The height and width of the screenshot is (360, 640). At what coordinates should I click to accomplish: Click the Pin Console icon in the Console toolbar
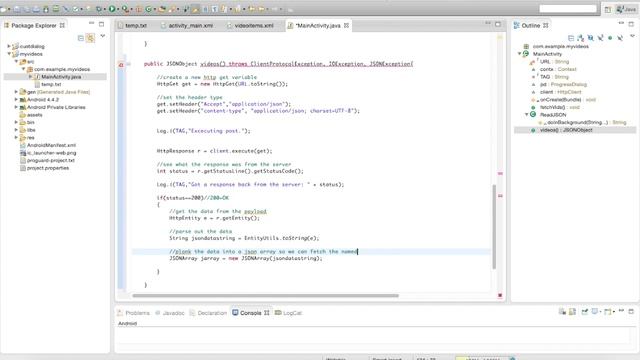click(x=584, y=312)
